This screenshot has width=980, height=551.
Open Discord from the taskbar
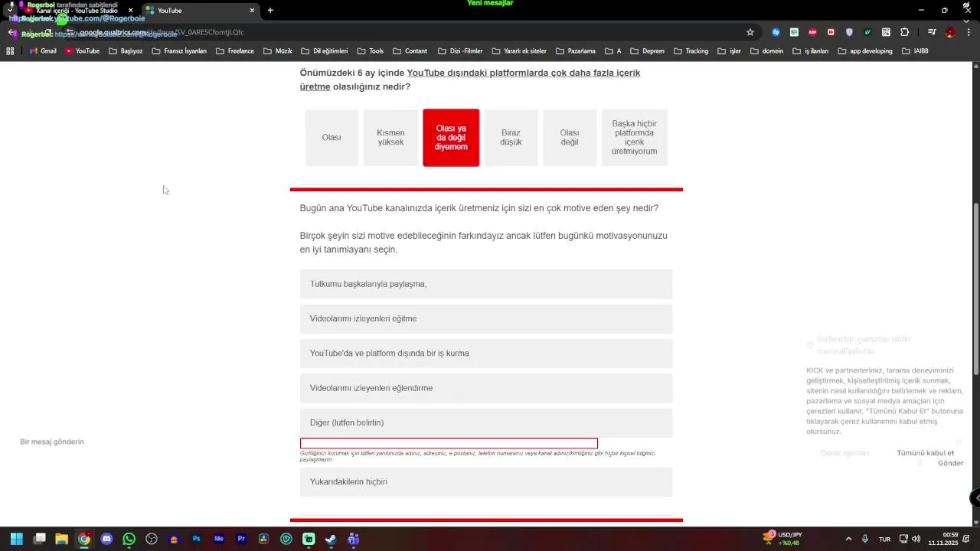106,539
